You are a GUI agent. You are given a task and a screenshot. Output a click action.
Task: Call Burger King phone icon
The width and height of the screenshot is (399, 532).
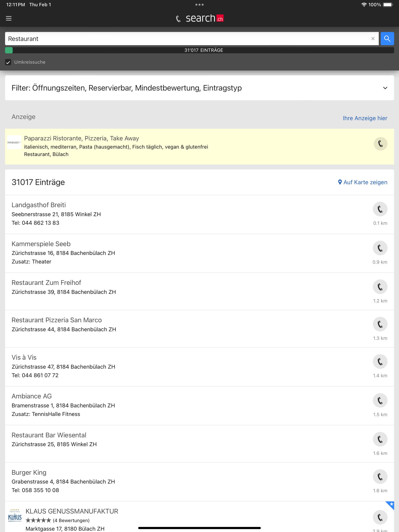(380, 477)
